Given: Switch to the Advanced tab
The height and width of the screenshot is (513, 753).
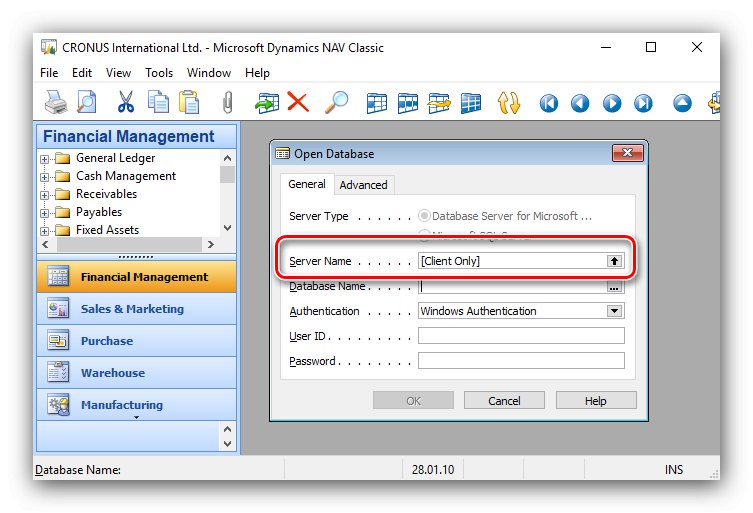Looking at the screenshot, I should pyautogui.click(x=363, y=185).
